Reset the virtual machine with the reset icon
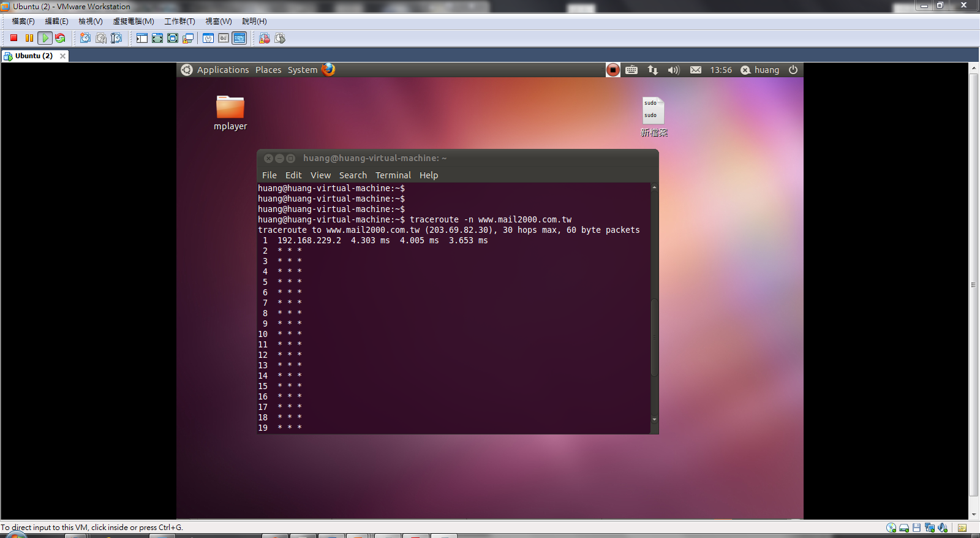The image size is (980, 538). coord(60,38)
